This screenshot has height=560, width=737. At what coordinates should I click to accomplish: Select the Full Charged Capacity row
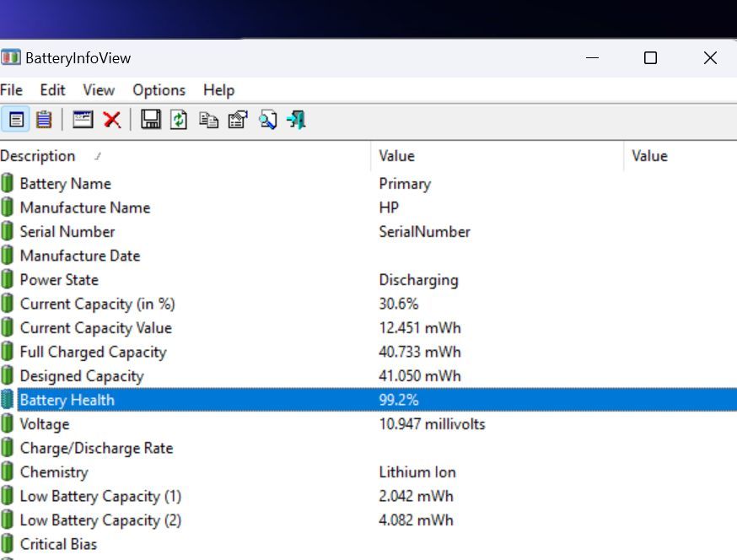point(93,353)
